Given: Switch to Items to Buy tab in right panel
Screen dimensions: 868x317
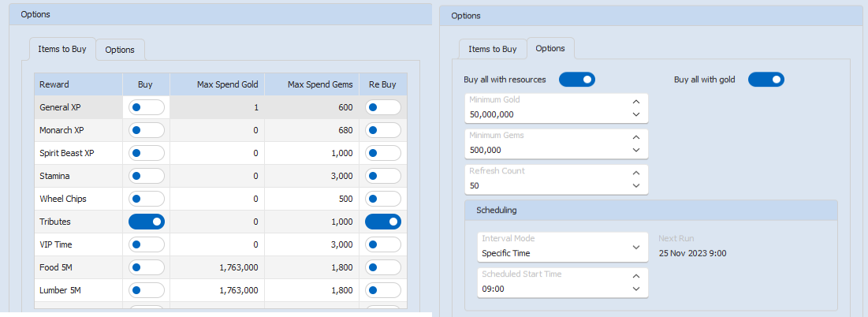Looking at the screenshot, I should click(493, 49).
